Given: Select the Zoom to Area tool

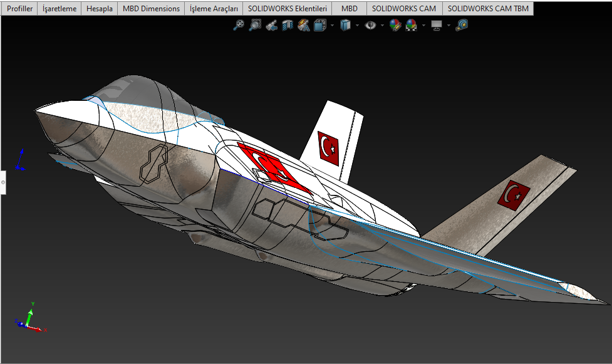Looking at the screenshot, I should tap(255, 26).
